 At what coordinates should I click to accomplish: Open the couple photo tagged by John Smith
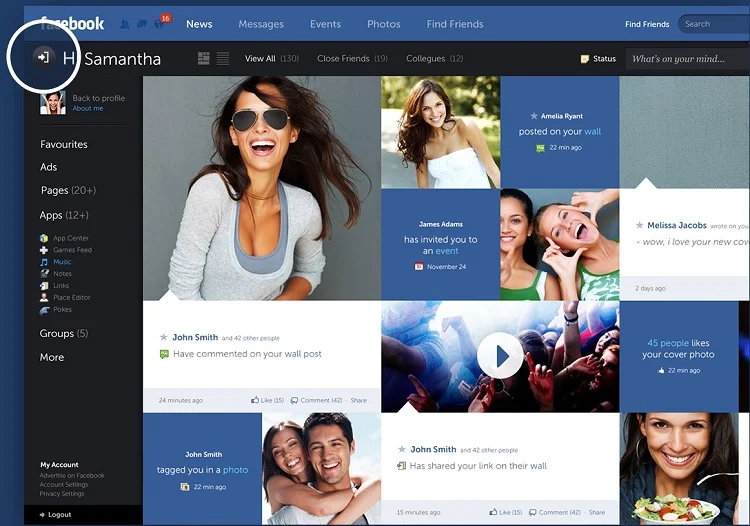[x=321, y=469]
